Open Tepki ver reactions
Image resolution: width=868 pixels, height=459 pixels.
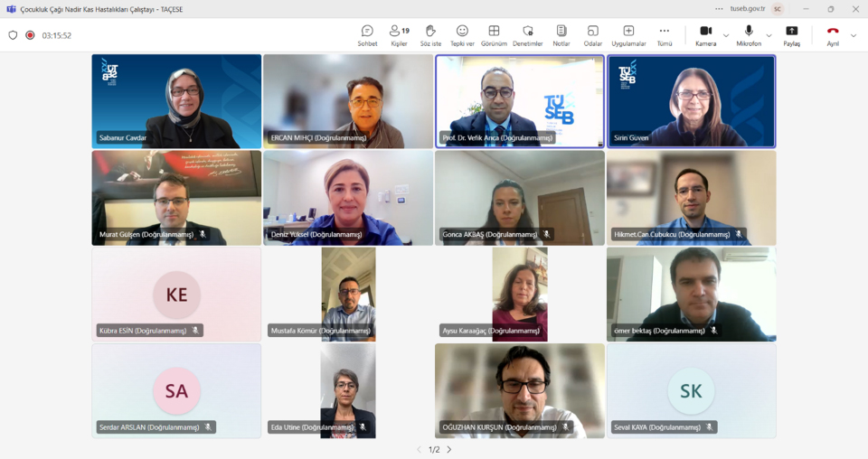462,35
